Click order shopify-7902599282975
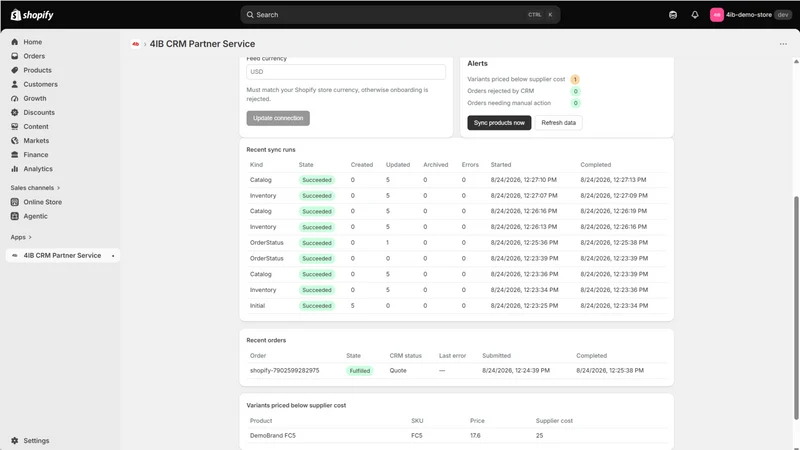Image resolution: width=800 pixels, height=450 pixels. [x=284, y=370]
